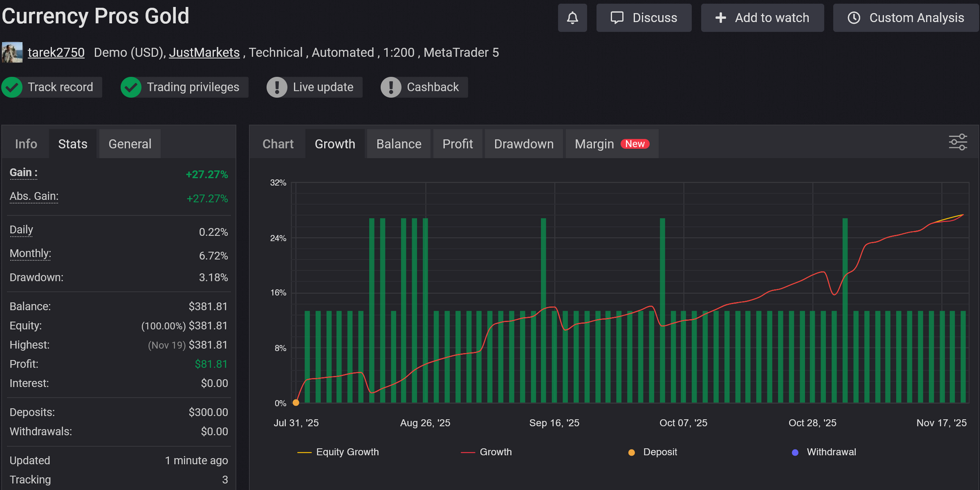Screen dimensions: 980x490
Task: Click the tarek2750 user avatar
Action: point(12,52)
